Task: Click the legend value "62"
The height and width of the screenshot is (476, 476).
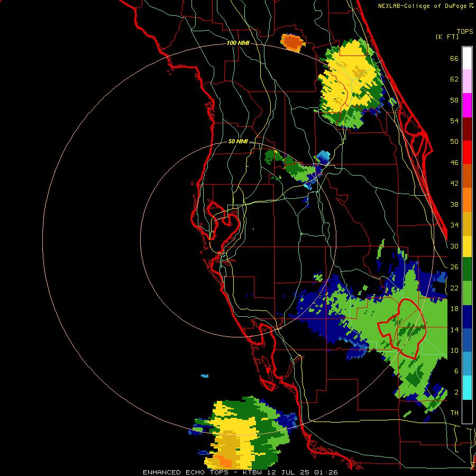Action: [x=454, y=79]
